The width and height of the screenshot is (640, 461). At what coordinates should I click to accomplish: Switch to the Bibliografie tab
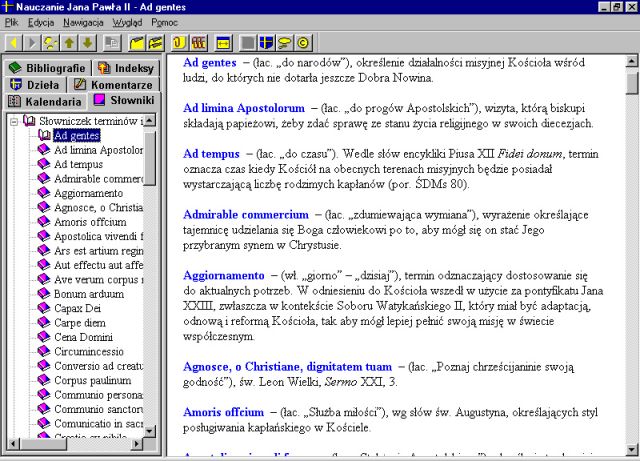pyautogui.click(x=47, y=68)
